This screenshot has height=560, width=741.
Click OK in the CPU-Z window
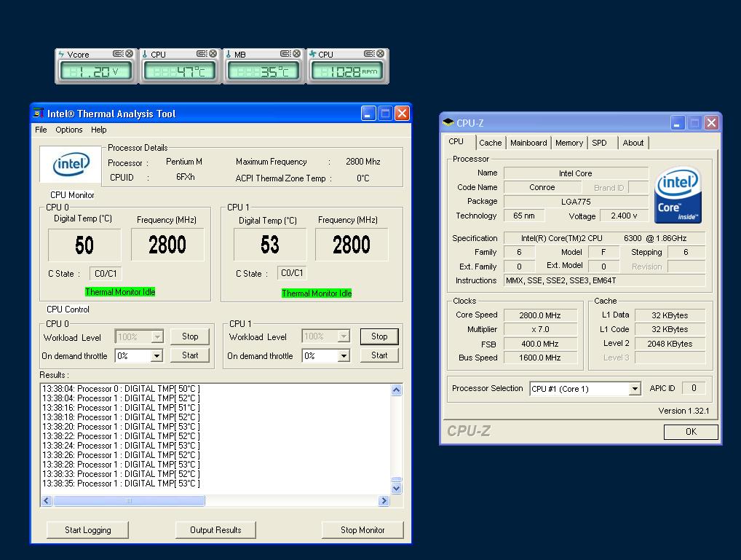click(691, 432)
